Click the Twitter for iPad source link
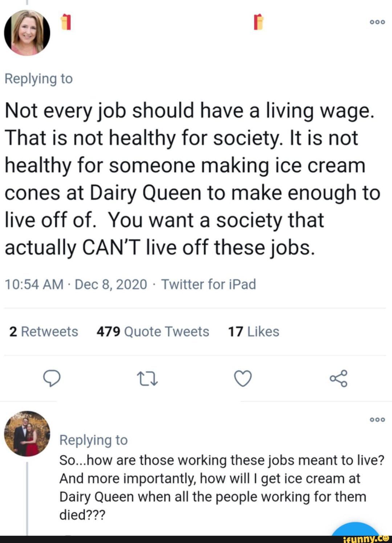This screenshot has width=392, height=543. 209,284
